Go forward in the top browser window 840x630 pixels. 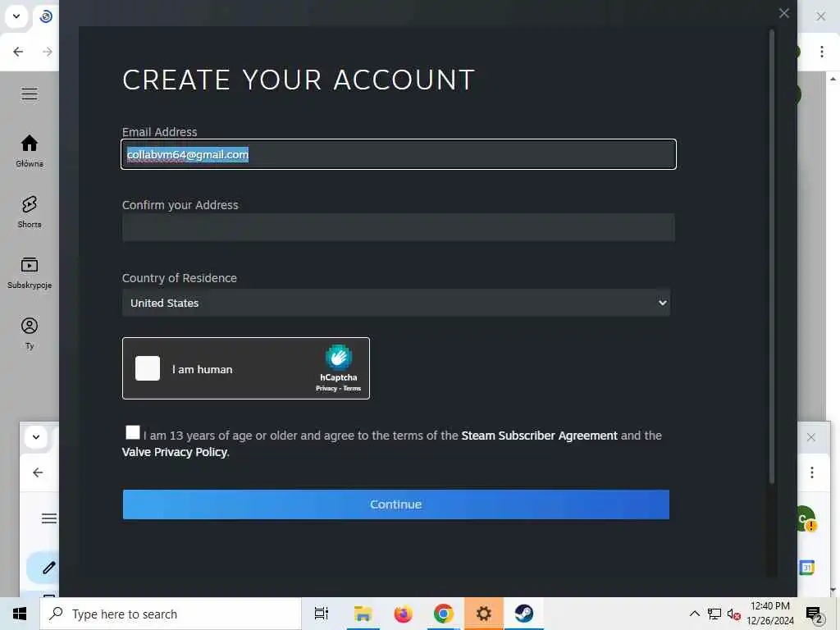click(47, 52)
